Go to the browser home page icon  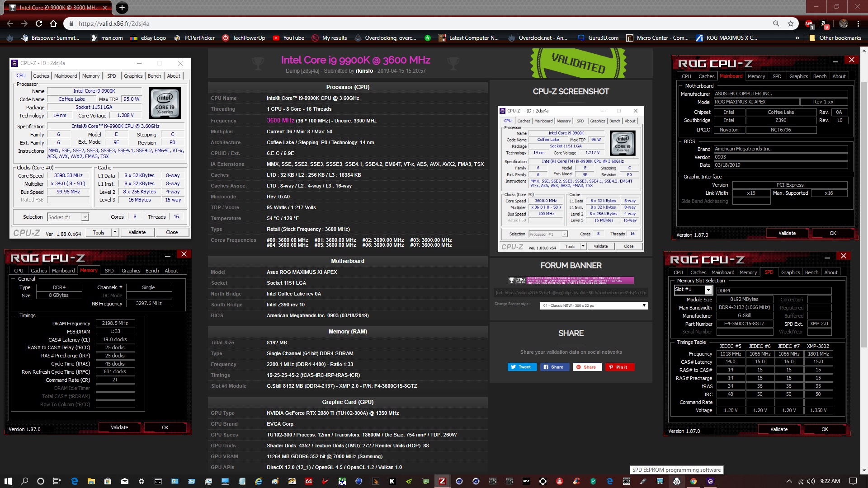click(x=53, y=23)
